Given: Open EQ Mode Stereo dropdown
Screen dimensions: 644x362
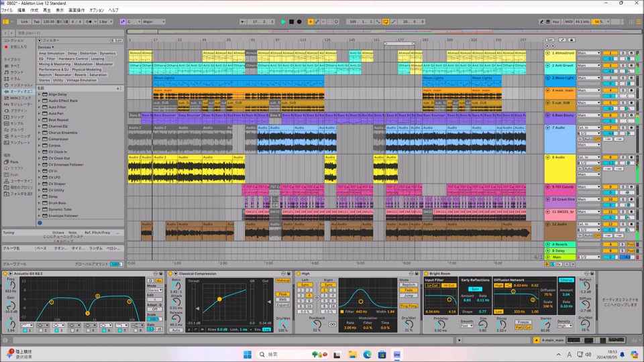Looking at the screenshot, I should (154, 290).
